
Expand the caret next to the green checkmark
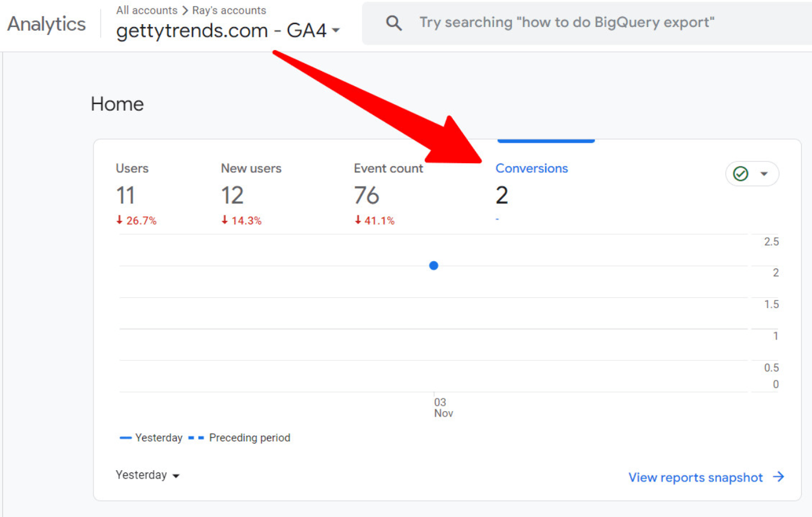click(x=764, y=174)
